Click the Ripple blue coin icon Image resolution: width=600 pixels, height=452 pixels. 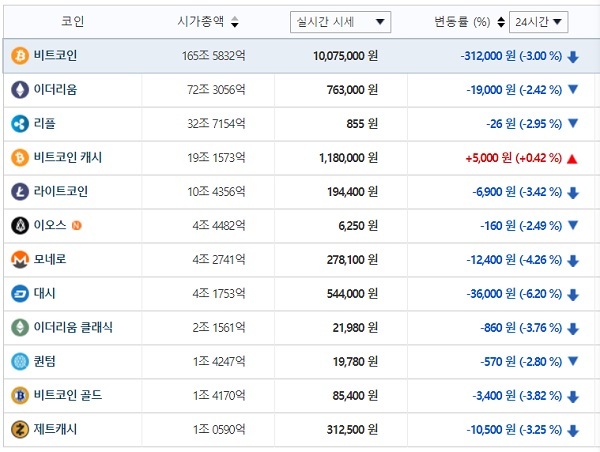click(20, 124)
